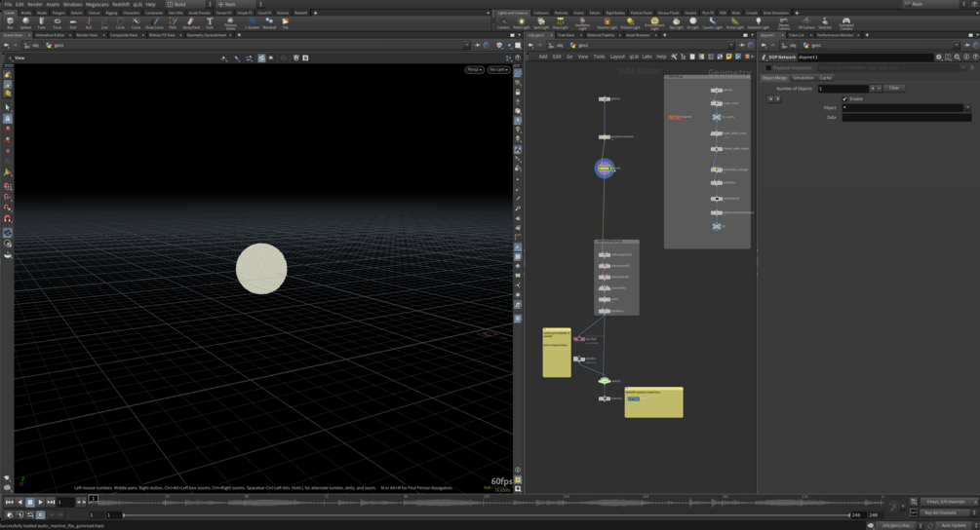Toggle the Auto Update mode
Viewport: 980px width, 530px height.
pyautogui.click(x=954, y=526)
